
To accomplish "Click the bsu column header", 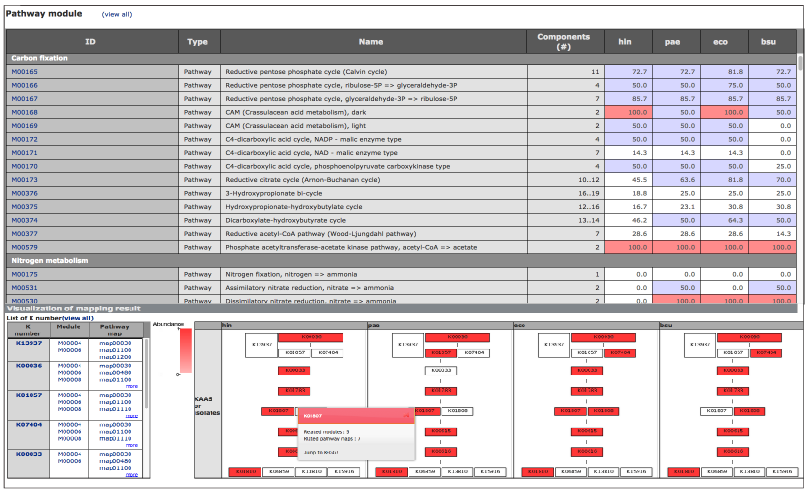I will click(772, 42).
